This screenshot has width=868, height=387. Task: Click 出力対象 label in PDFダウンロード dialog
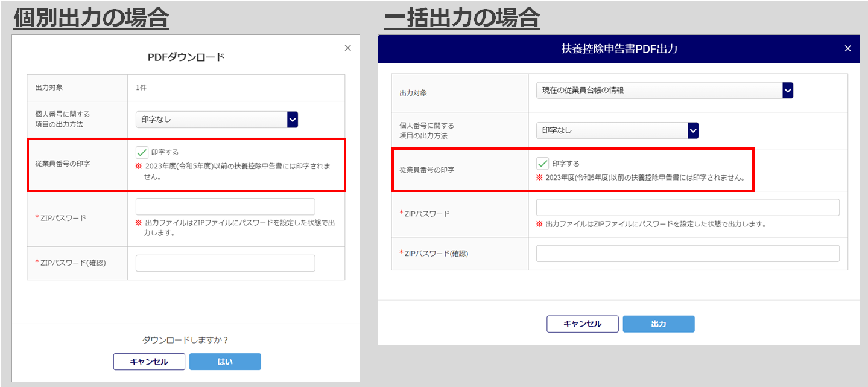(x=49, y=88)
